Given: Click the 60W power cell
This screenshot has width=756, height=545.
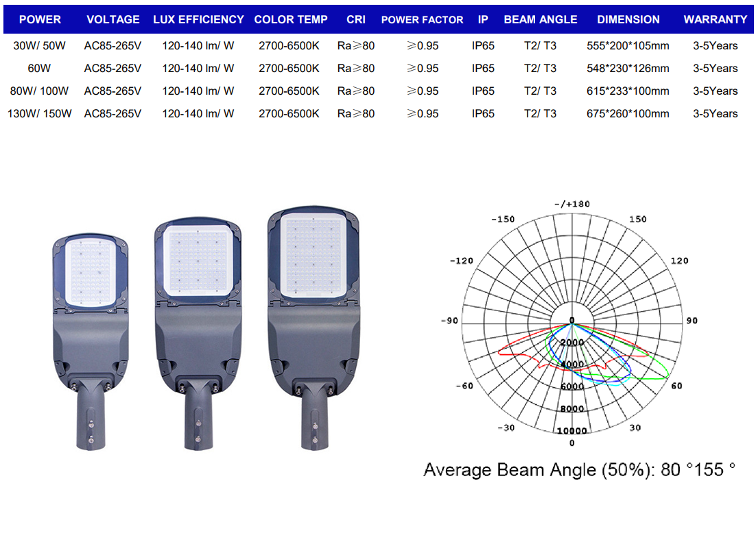Looking at the screenshot, I should pos(40,69).
